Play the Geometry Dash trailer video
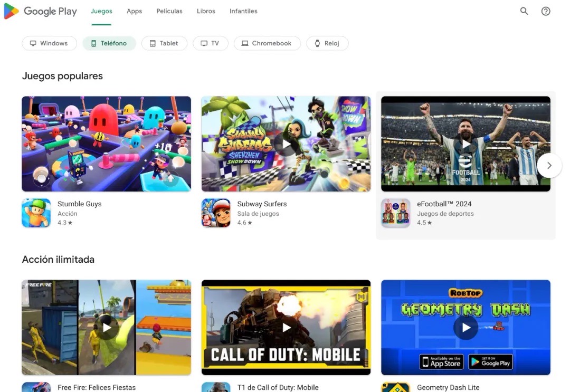The height and width of the screenshot is (392, 570). 465,328
